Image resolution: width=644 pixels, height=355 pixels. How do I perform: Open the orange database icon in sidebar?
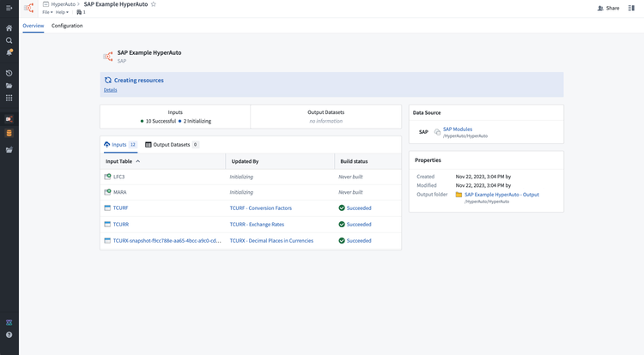click(x=9, y=133)
